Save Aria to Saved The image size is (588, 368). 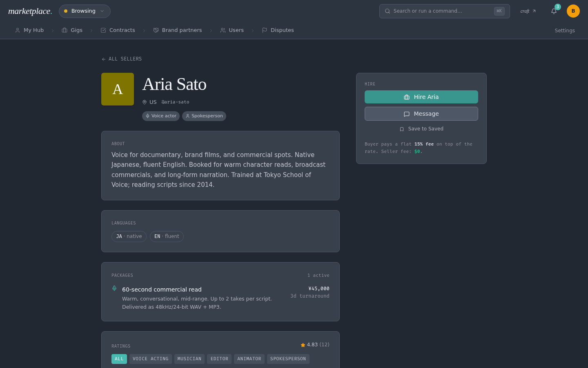[x=421, y=129]
